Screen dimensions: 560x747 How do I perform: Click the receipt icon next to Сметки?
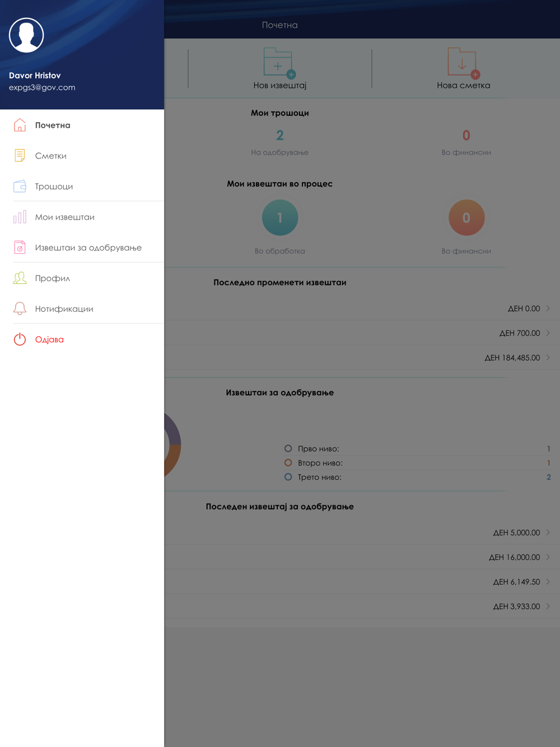pos(20,156)
